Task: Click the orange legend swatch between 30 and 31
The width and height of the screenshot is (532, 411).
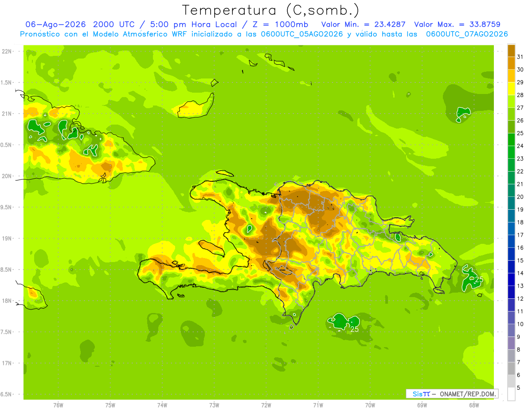Action: (x=511, y=63)
